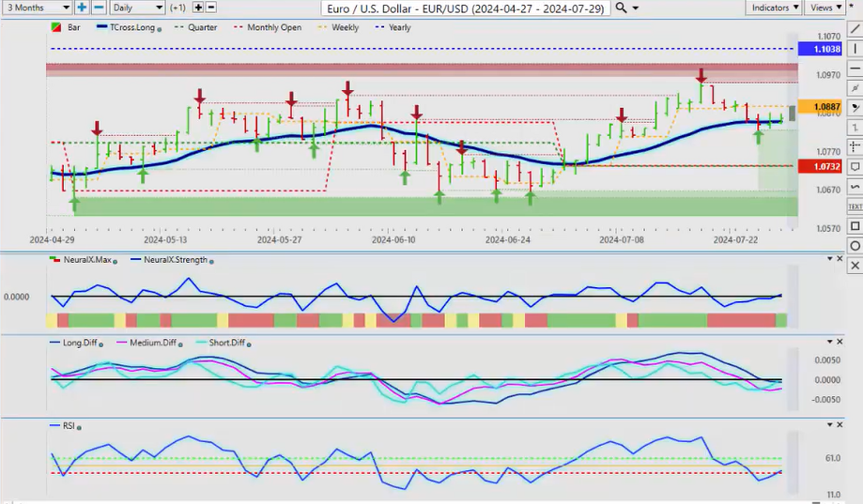Click the magnifier symbol search icon
863x504 pixels.
[621, 8]
